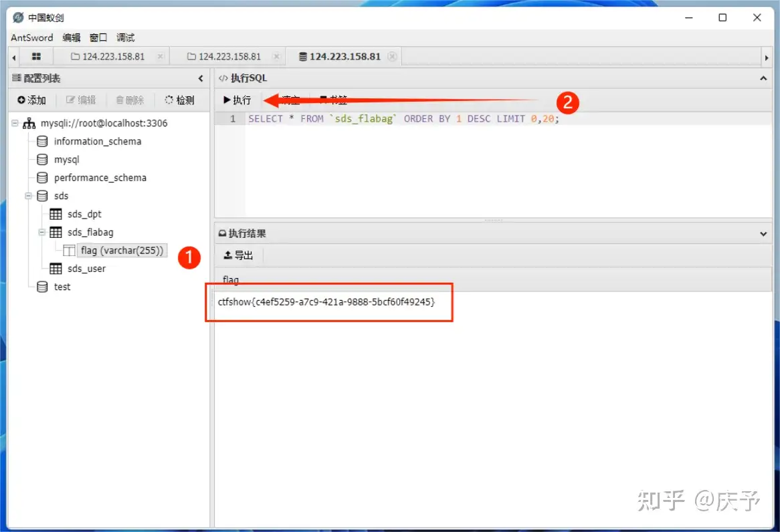780x532 pixels.
Task: Click the sds_user table grid icon
Action: pyautogui.click(x=56, y=269)
